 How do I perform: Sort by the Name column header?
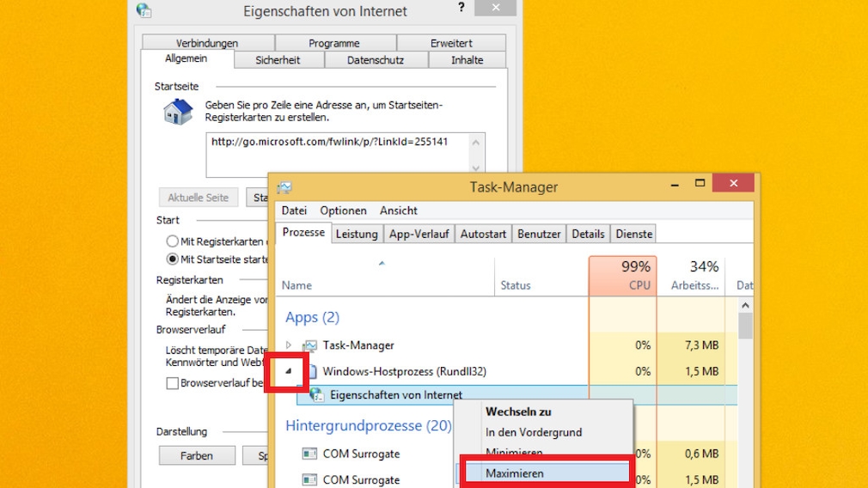(x=385, y=276)
